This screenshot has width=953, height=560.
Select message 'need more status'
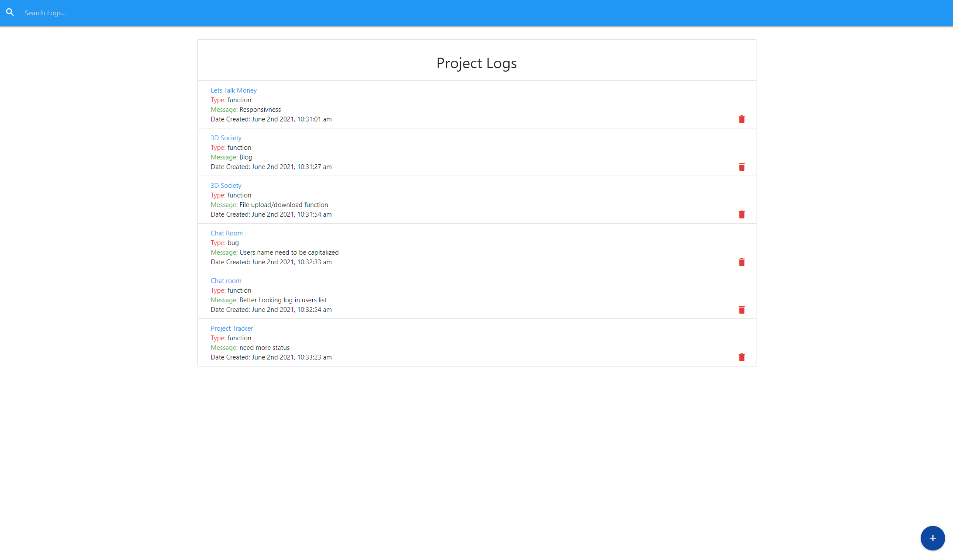(265, 348)
